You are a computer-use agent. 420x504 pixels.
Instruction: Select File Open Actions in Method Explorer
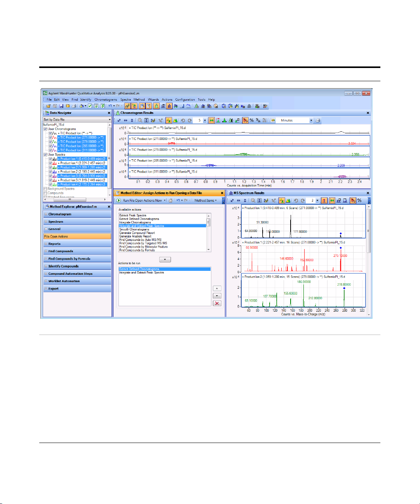[77, 236]
